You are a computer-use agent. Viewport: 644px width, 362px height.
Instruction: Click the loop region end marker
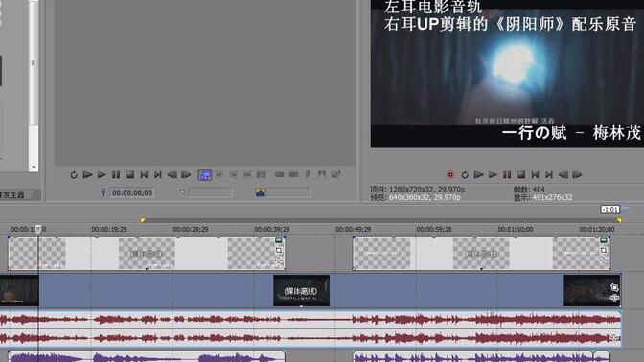618,220
